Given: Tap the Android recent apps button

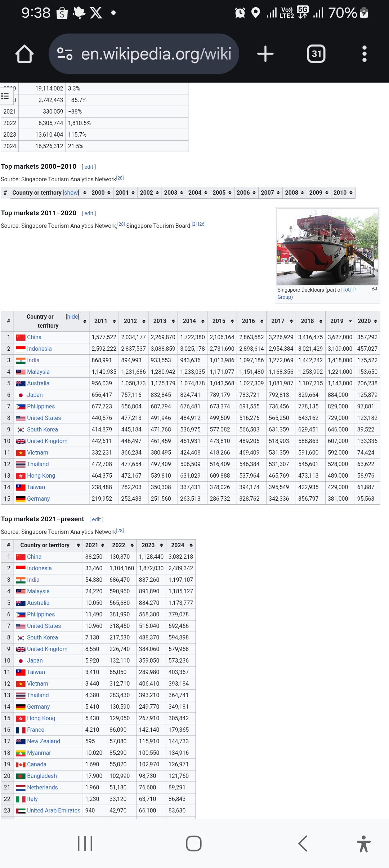Looking at the screenshot, I should pyautogui.click(x=85, y=843).
